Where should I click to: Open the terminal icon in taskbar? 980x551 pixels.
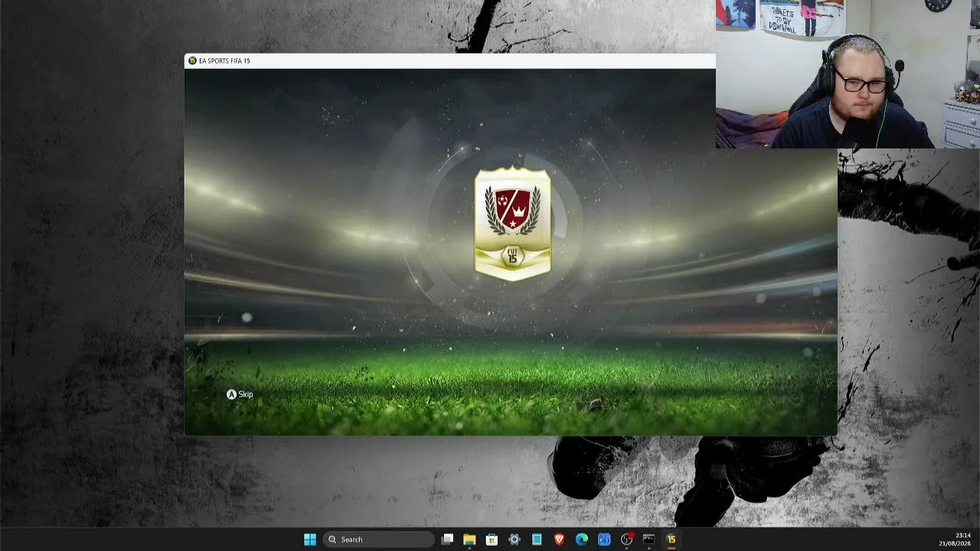coord(648,540)
